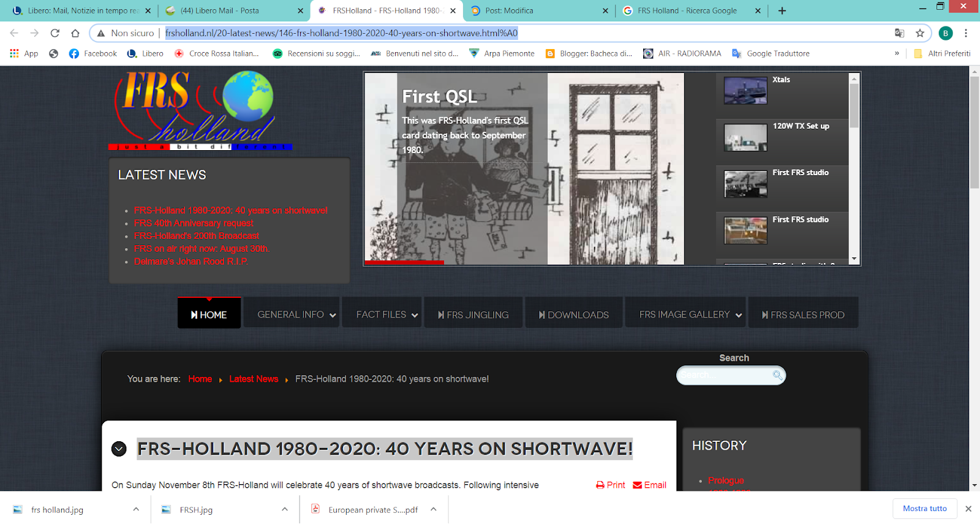Open FRS on air right now link
Screen dimensions: 980x527
click(202, 249)
